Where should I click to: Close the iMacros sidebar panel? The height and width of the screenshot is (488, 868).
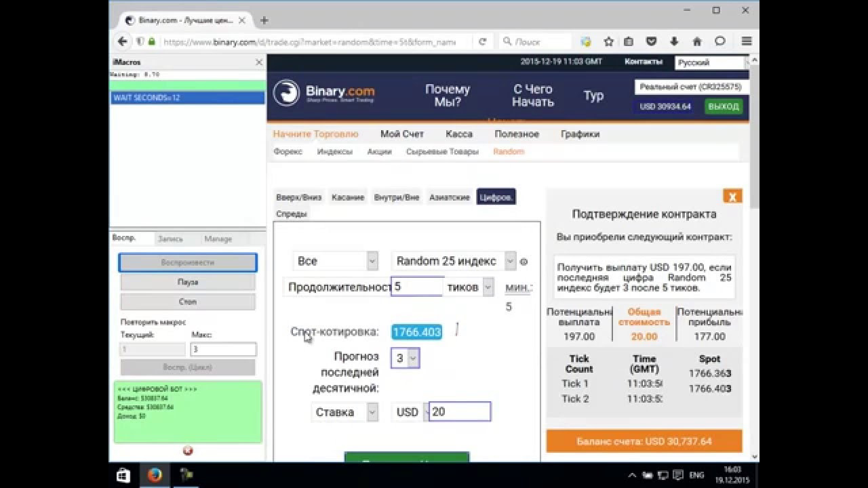pyautogui.click(x=258, y=62)
